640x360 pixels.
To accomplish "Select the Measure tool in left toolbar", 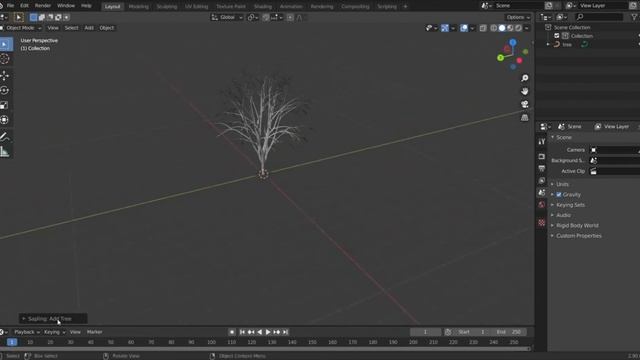I will coord(5,151).
